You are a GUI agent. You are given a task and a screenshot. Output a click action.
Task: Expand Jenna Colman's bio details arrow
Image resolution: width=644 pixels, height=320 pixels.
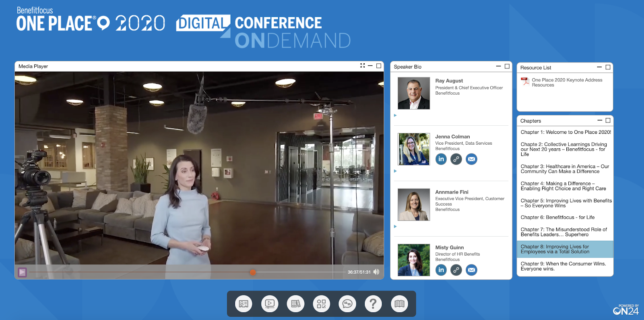(395, 171)
